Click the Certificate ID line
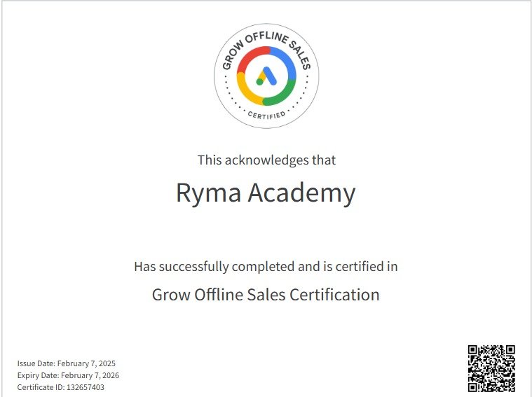The image size is (532, 397). click(61, 387)
